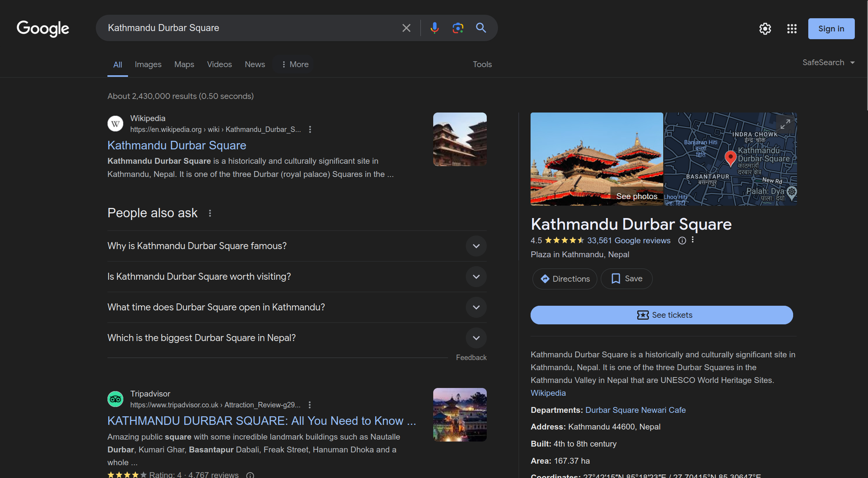Click the See tickets button
The width and height of the screenshot is (868, 478).
coord(662,315)
